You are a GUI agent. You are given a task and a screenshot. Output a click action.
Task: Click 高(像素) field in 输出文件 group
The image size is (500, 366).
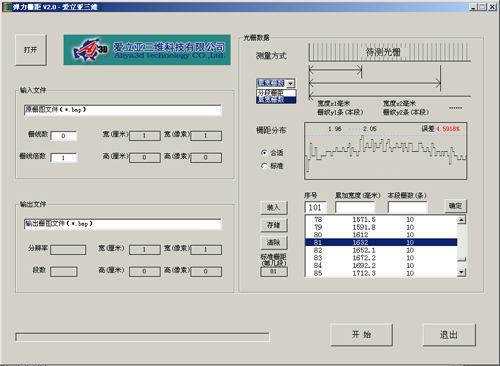point(206,272)
